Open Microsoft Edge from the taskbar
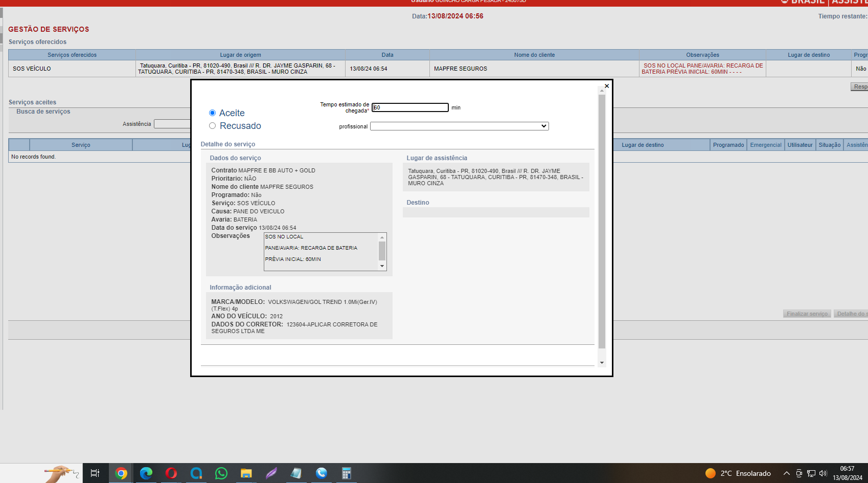The width and height of the screenshot is (868, 483). pos(146,473)
